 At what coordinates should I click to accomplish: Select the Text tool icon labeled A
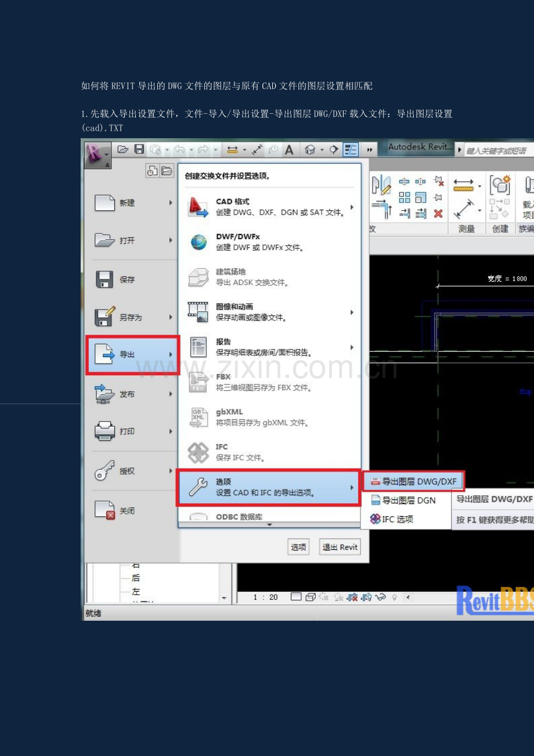tap(289, 150)
